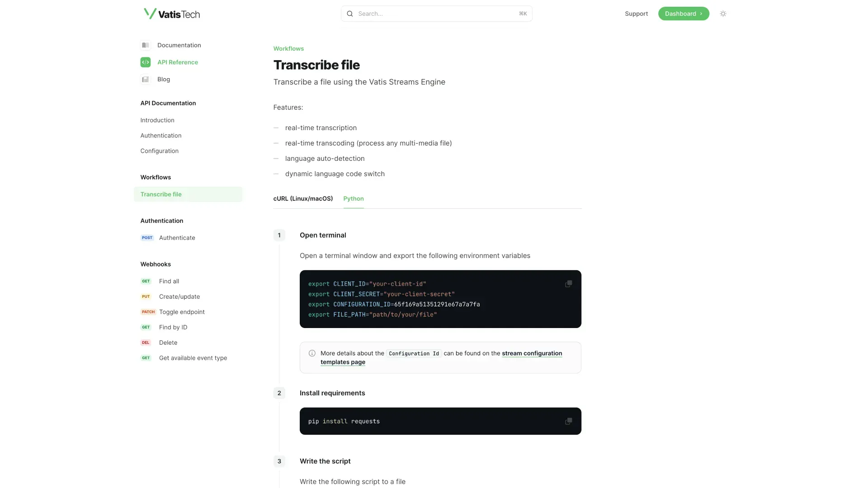Click the Workflows sidebar heading
The width and height of the screenshot is (868, 488).
pos(156,177)
